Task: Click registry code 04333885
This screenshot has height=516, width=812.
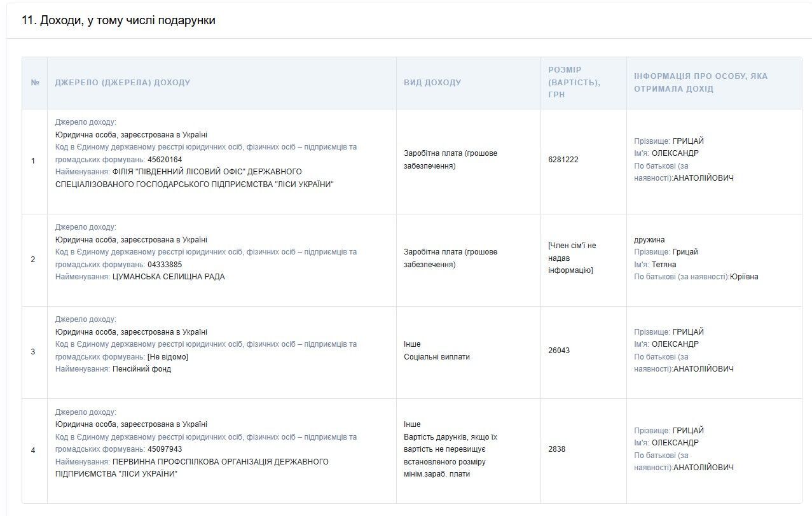Action: tap(165, 265)
